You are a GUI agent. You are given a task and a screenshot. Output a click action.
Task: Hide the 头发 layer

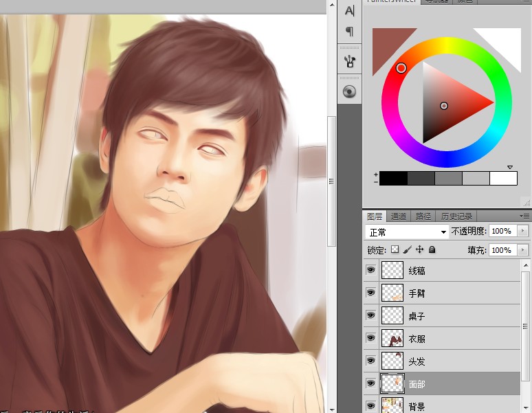[x=371, y=361]
